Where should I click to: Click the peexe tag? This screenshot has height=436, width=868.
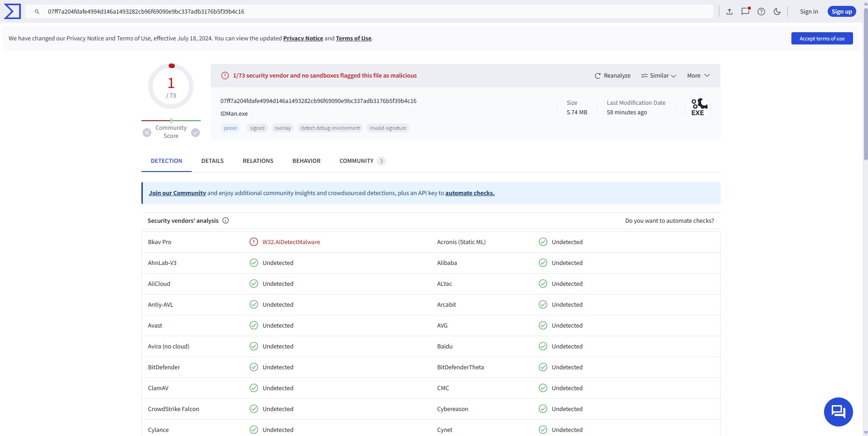point(230,128)
